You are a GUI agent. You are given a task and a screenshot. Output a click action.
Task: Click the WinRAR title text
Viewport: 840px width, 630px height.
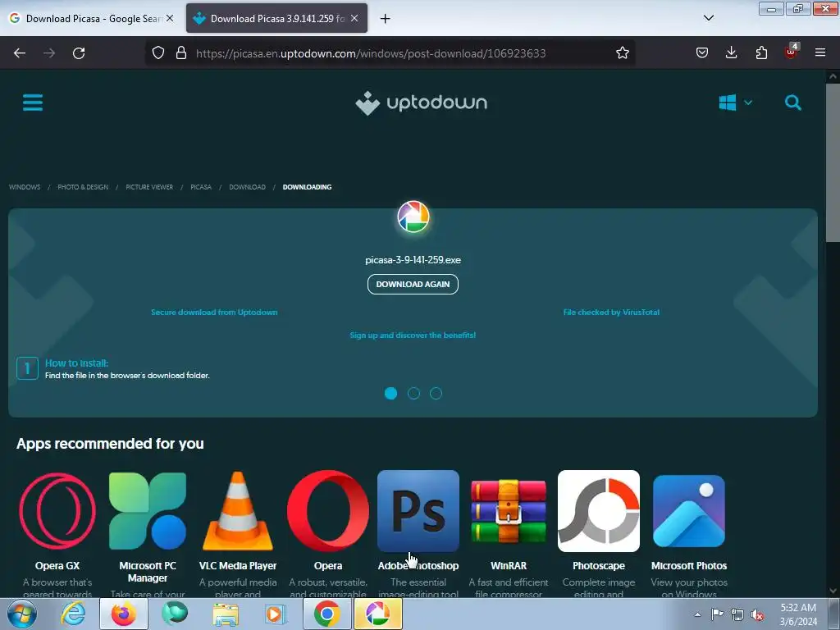pos(509,566)
